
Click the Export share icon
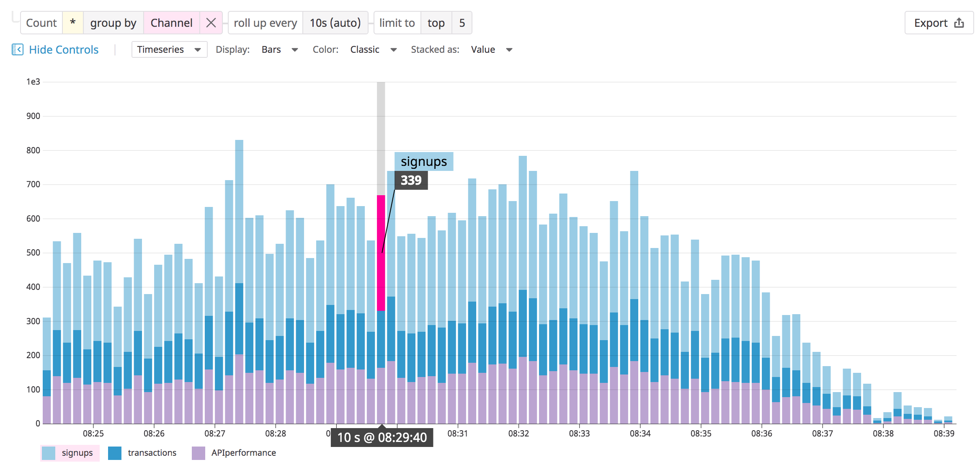click(x=959, y=23)
